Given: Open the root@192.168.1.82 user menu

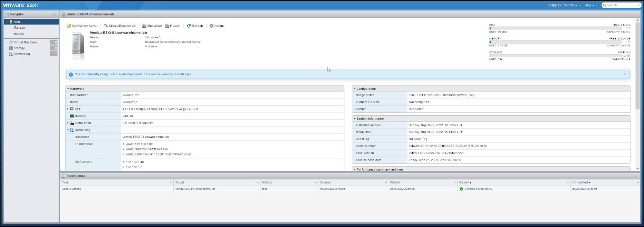Looking at the screenshot, I should [x=562, y=5].
